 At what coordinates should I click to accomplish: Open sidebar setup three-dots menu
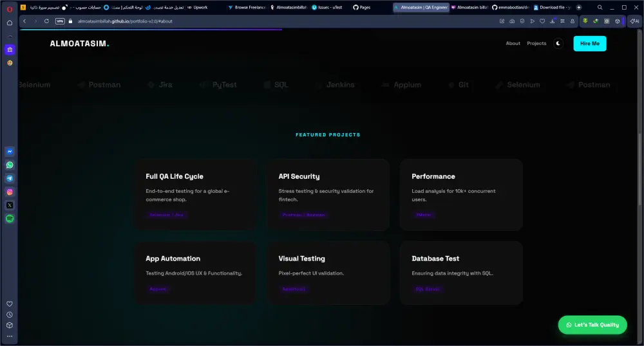click(x=10, y=336)
